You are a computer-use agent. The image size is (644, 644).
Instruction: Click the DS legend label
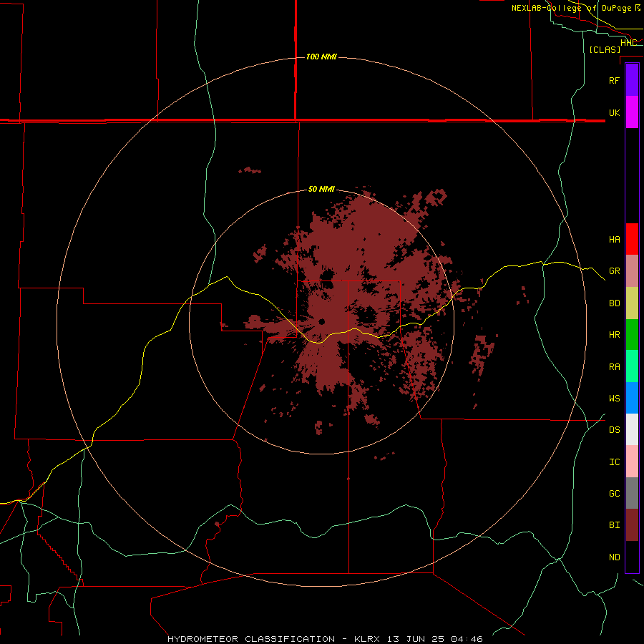point(614,430)
